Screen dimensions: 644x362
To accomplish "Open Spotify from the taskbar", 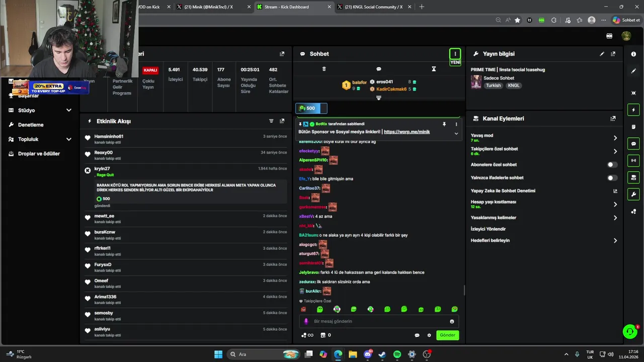I will 397,354.
